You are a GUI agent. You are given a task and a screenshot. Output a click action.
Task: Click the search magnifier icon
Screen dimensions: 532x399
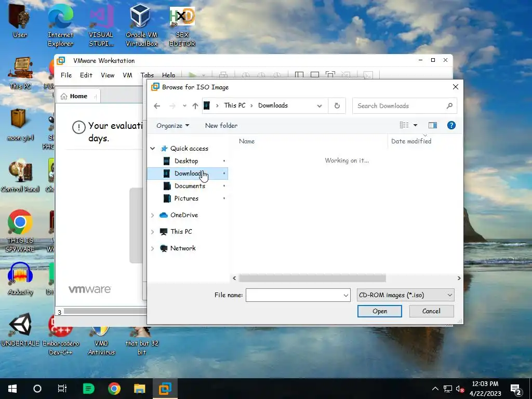(449, 106)
